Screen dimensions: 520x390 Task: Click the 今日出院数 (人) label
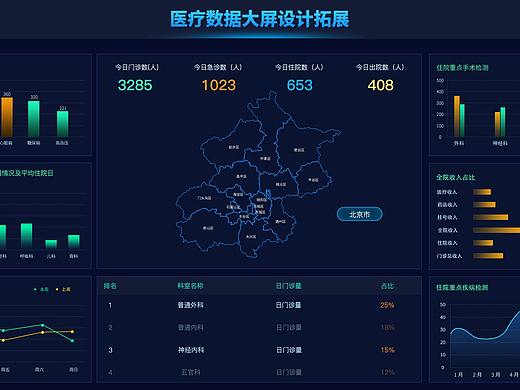(x=380, y=67)
